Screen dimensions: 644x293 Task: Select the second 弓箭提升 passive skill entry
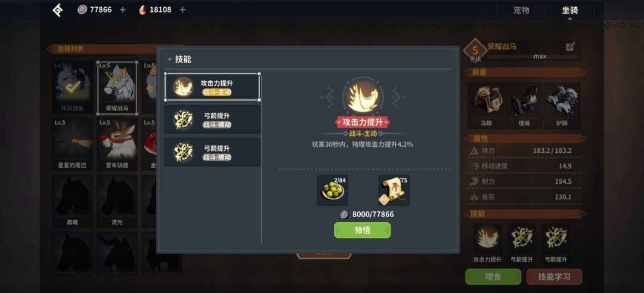coord(212,152)
